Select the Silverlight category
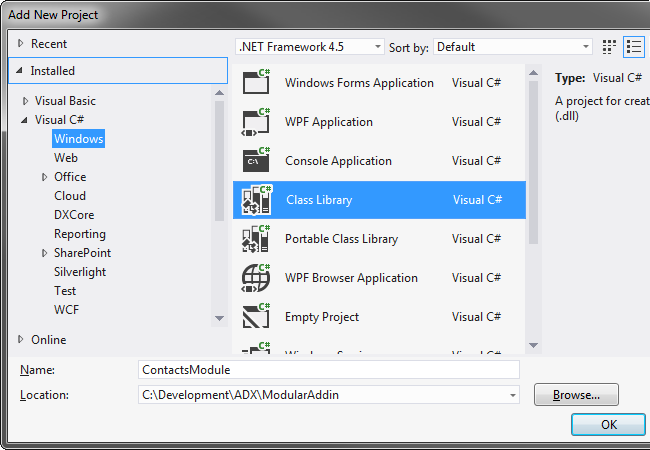650x450 pixels. (80, 272)
